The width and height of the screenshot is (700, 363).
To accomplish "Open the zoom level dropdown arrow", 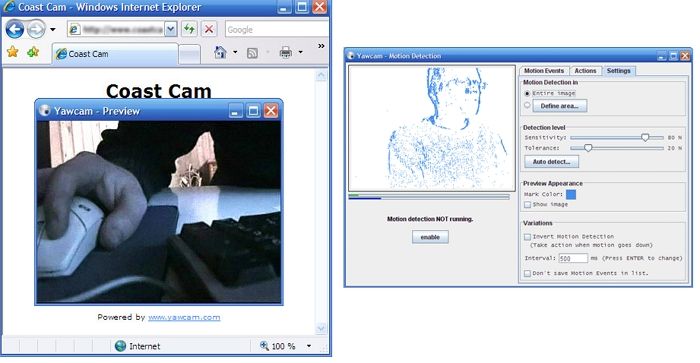I will coord(309,346).
